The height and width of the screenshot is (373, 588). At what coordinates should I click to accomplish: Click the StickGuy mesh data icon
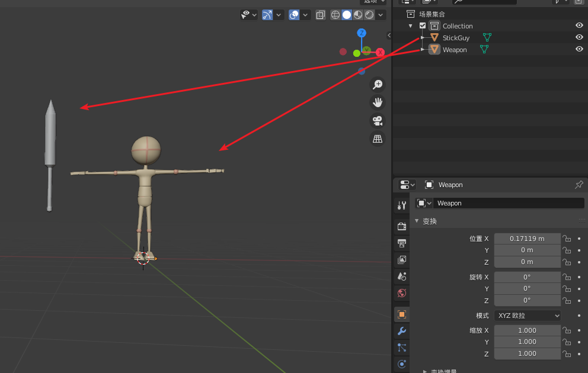pos(487,37)
